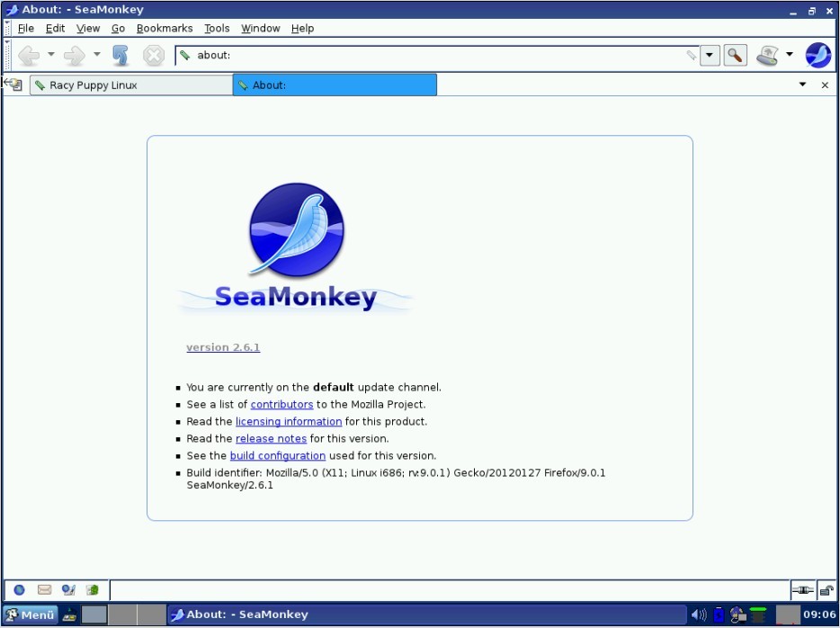Viewport: 840px width, 628px height.
Task: Click the version 2.6.1 link
Action: 223,347
